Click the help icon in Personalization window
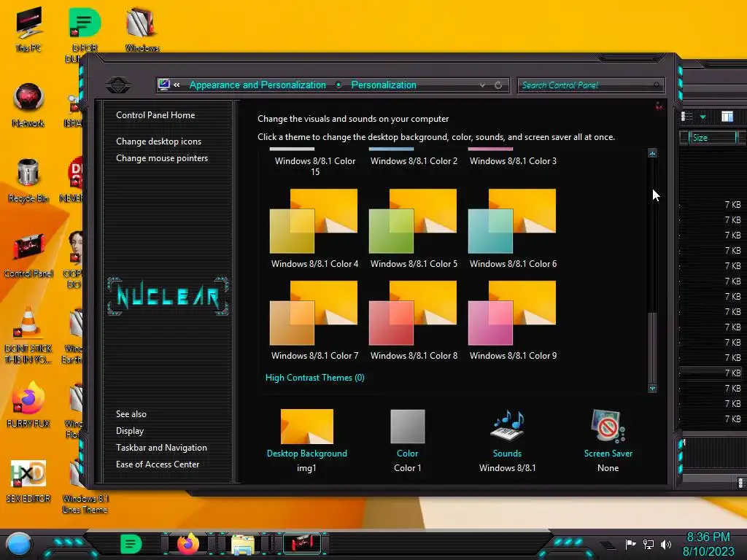Image resolution: width=747 pixels, height=560 pixels. click(x=659, y=106)
